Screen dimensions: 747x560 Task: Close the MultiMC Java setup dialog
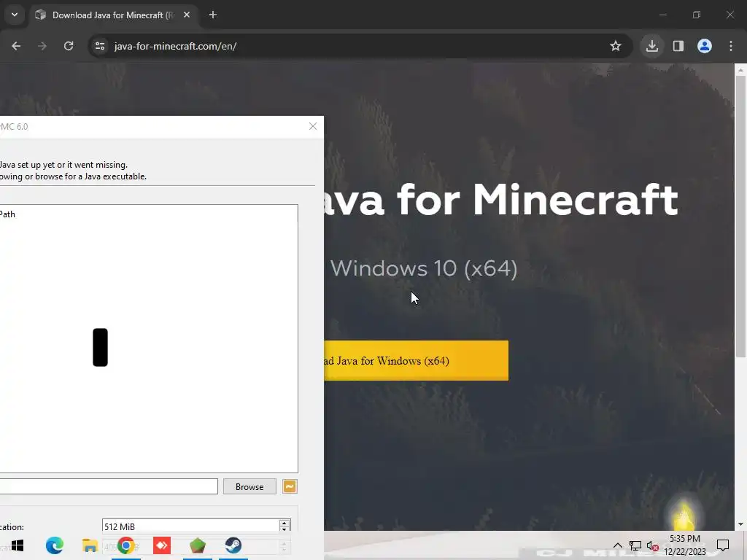[x=313, y=126]
